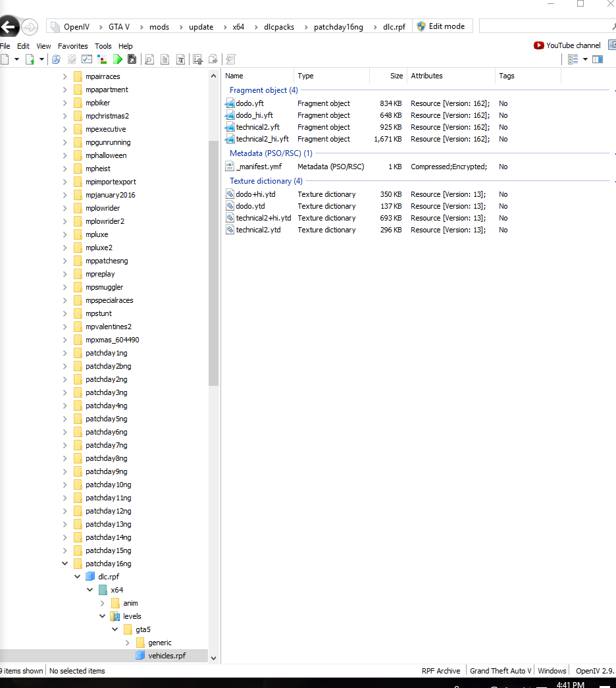This screenshot has height=688, width=616.
Task: Click the blue magnifier search toolbar icon
Action: pos(56,59)
